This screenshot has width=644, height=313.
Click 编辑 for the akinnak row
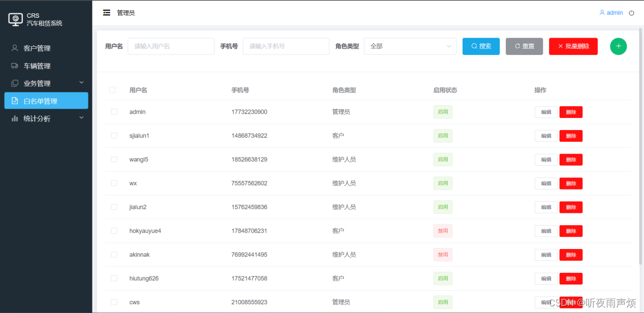(x=546, y=255)
